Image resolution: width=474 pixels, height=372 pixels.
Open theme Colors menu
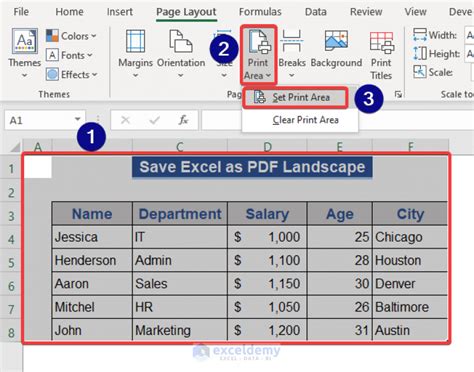click(71, 36)
